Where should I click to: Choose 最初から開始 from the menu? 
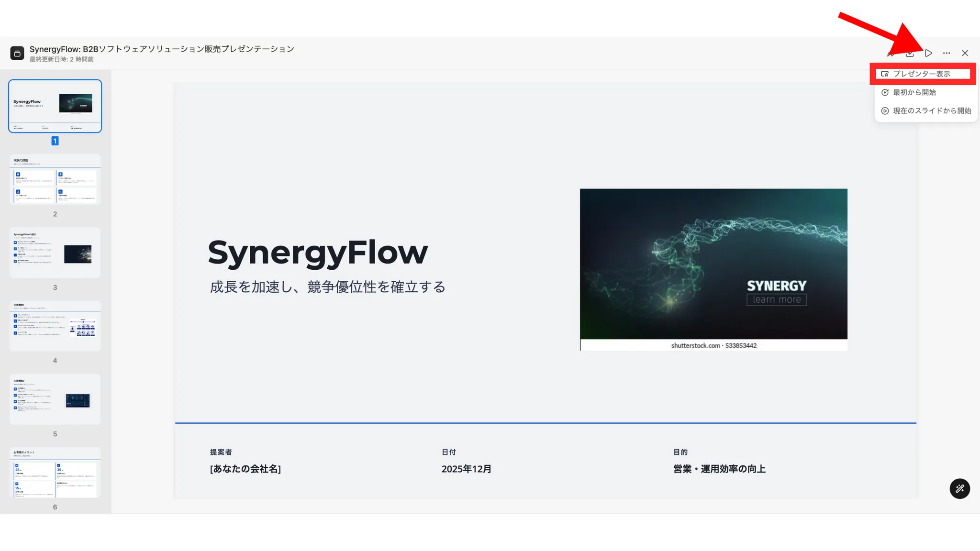click(914, 92)
